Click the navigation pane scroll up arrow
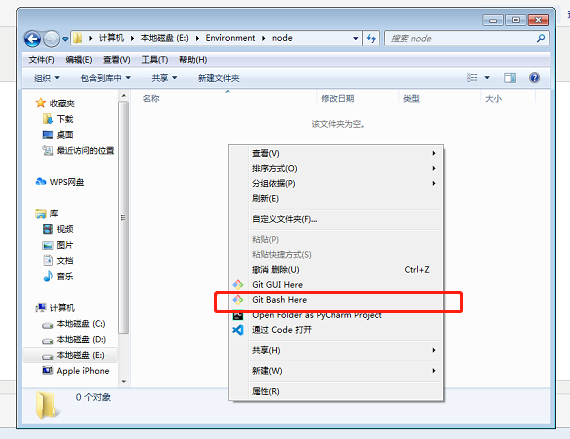The width and height of the screenshot is (570, 439). [x=124, y=96]
